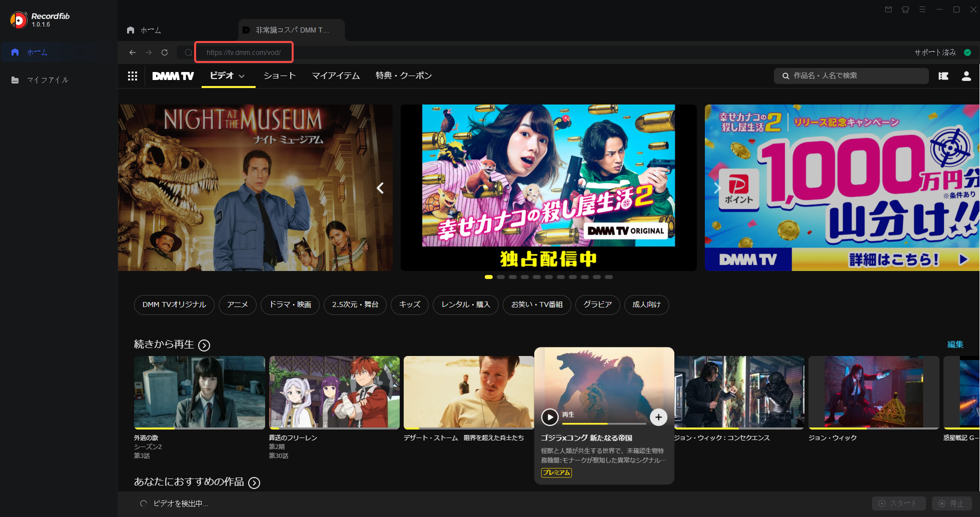980x517 pixels.
Task: Click the DMM TV logo
Action: point(173,76)
